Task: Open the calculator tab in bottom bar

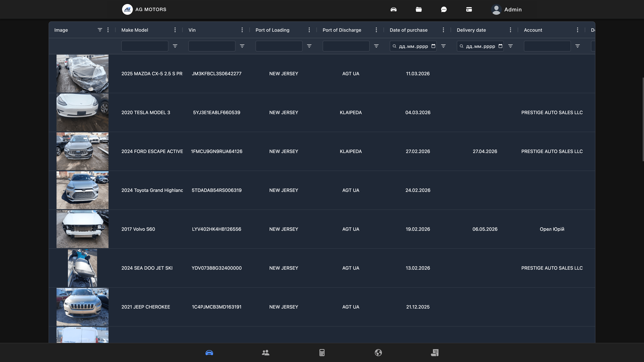Action: (322, 352)
